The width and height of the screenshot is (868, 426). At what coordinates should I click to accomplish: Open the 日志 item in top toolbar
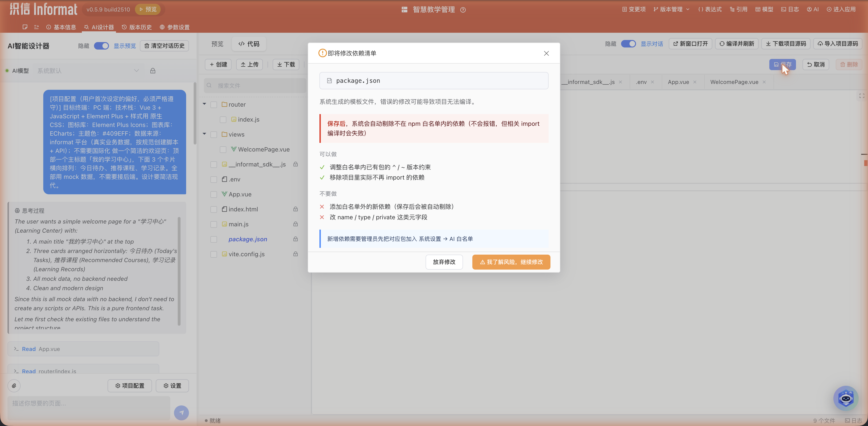790,9
